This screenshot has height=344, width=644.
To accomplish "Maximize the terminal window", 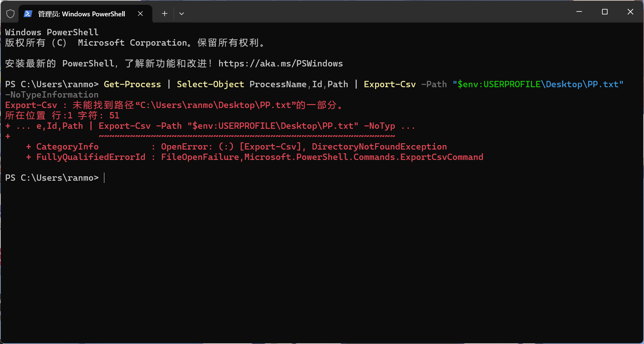I will coord(605,12).
